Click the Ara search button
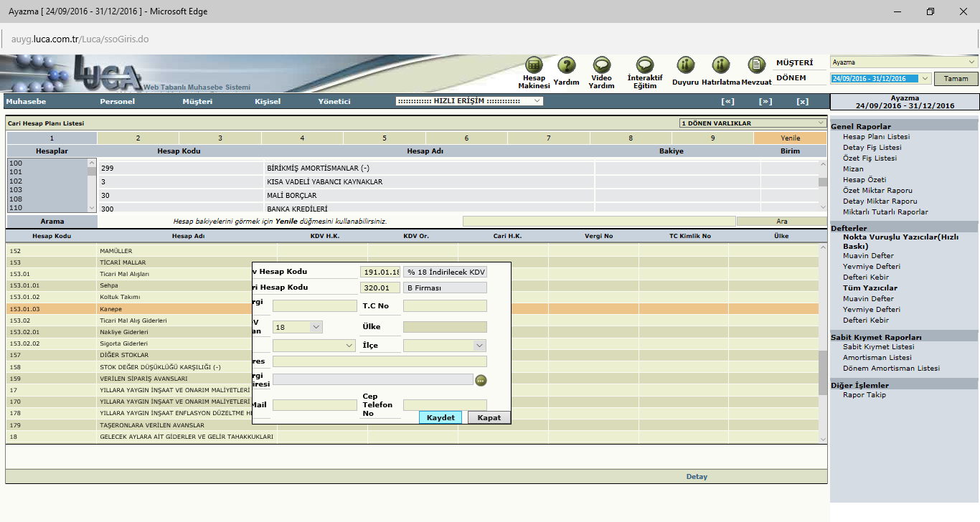Image resolution: width=980 pixels, height=522 pixels. [782, 222]
